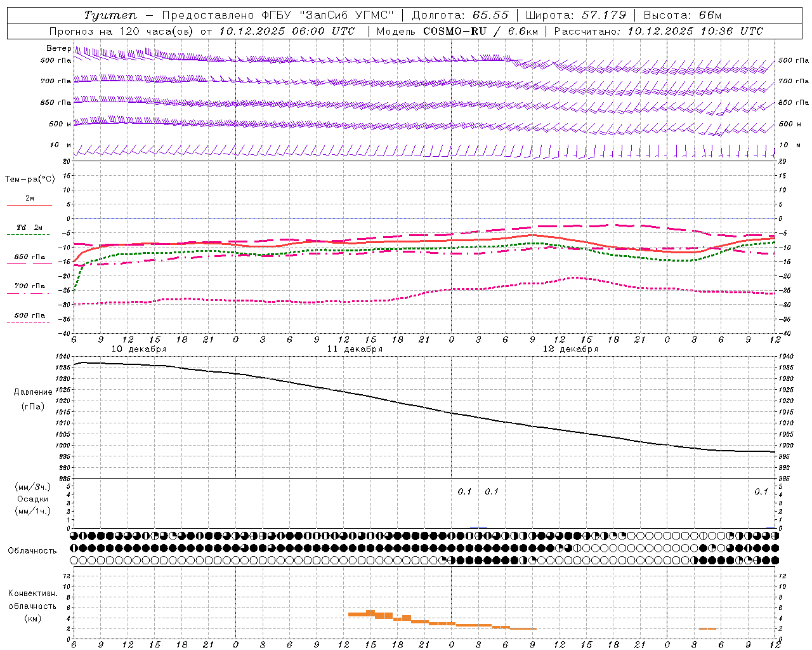
Task: Click the Рассчитано: 10.12.2025 10:36 UTC text
Action: click(x=658, y=31)
